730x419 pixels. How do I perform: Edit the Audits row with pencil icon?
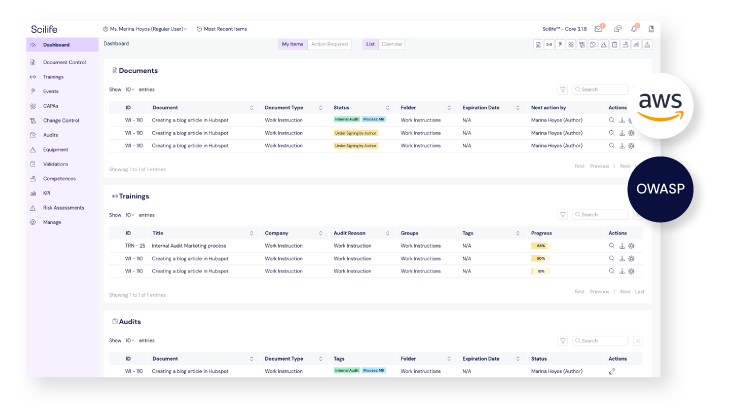click(612, 371)
